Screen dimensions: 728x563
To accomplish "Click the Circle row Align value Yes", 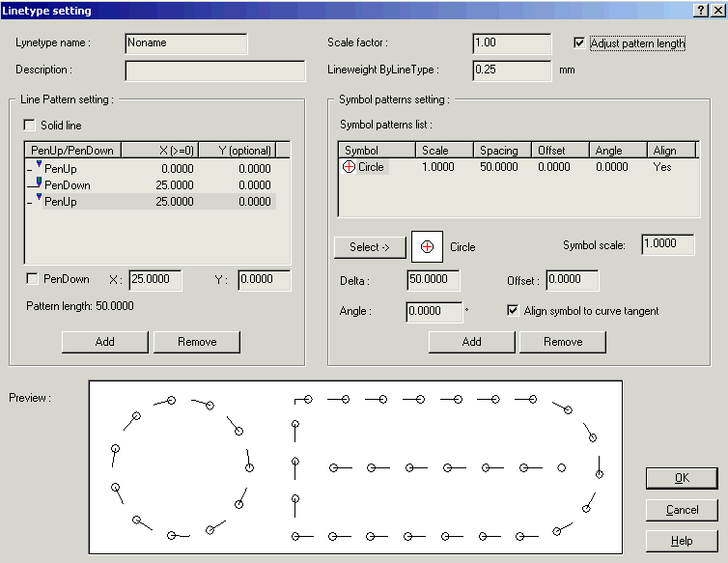I will [662, 167].
